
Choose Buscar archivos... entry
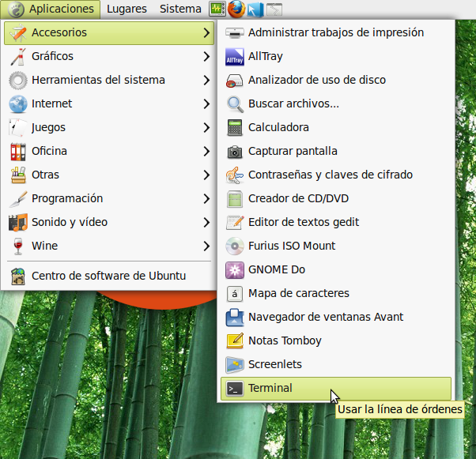(336, 103)
